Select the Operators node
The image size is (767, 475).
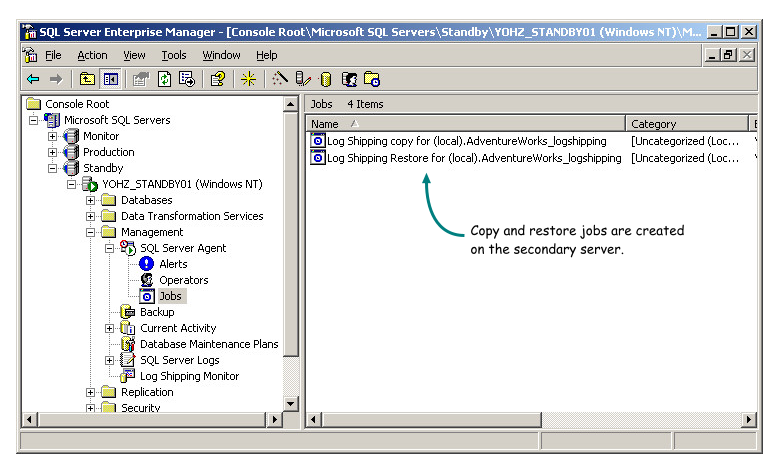coord(183,280)
